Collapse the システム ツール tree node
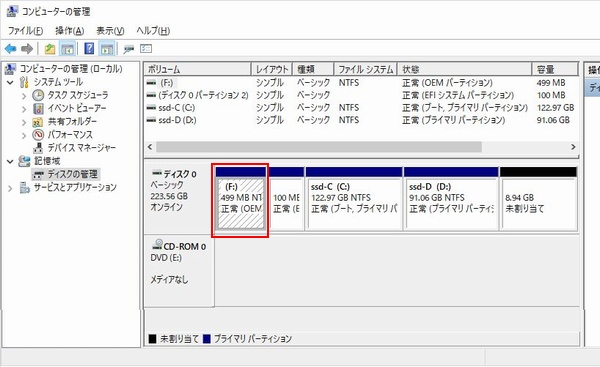Image resolution: width=600 pixels, height=367 pixels. [10, 82]
